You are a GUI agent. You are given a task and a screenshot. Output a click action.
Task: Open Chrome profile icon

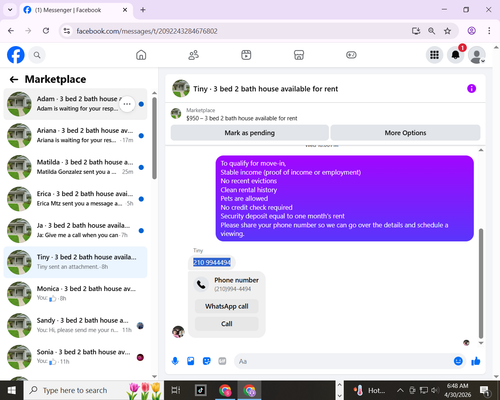tap(471, 31)
